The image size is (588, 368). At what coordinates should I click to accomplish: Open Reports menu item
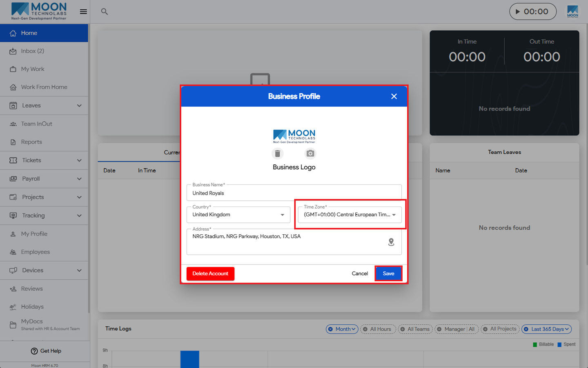point(44,142)
